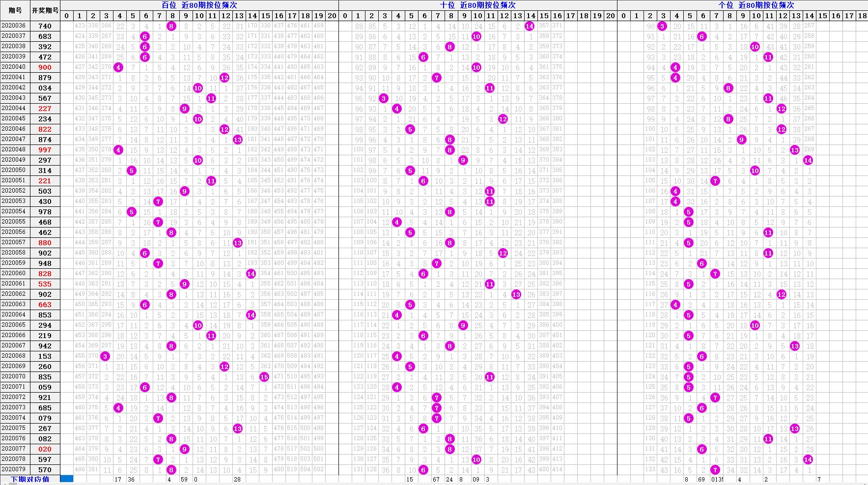868x485 pixels.
Task: Click draw number 902 in row 2020062
Action: (x=45, y=294)
